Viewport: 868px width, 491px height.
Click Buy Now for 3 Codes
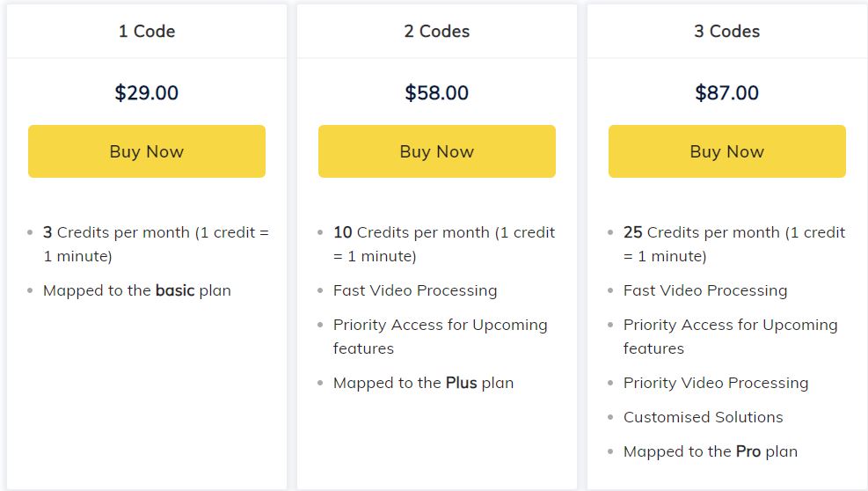(x=726, y=151)
